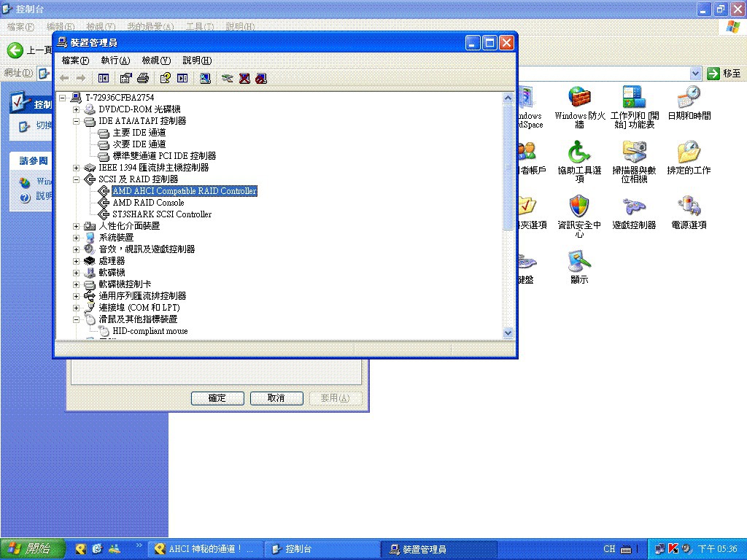Open 日期和時間 icon
Screen dimensions: 747x560
point(689,104)
